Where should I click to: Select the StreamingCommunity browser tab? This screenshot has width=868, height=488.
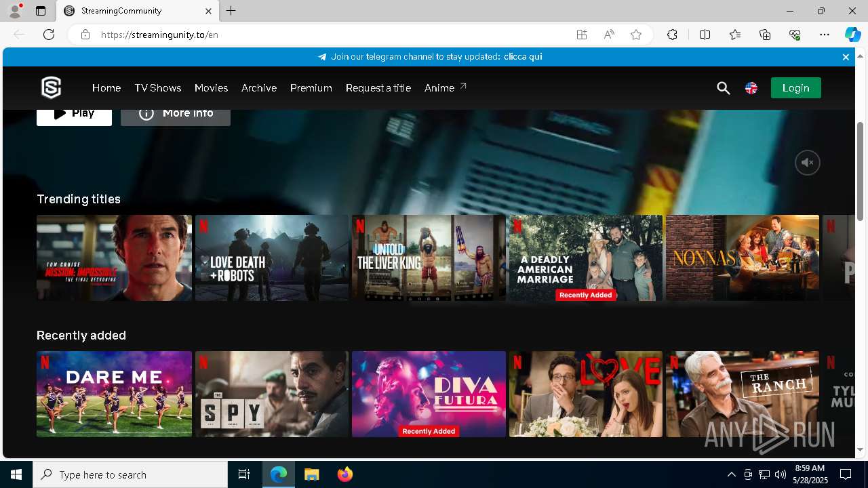138,11
